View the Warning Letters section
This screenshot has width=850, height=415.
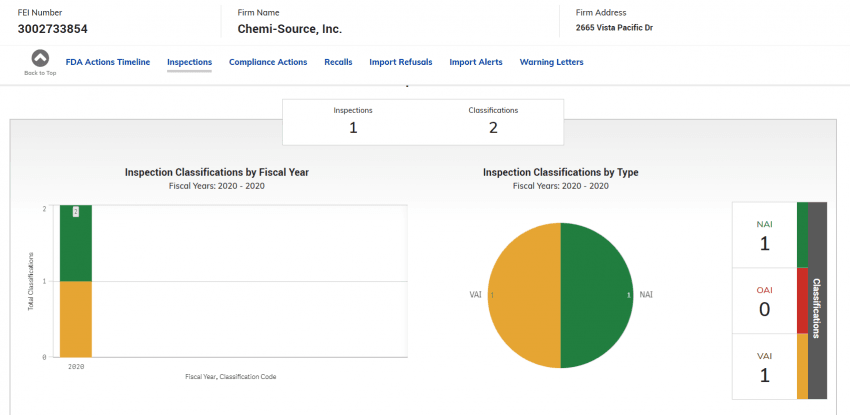coord(551,62)
